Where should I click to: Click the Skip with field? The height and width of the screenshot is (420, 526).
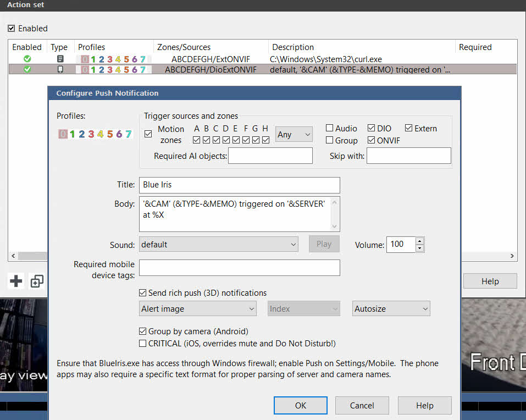[x=409, y=156]
